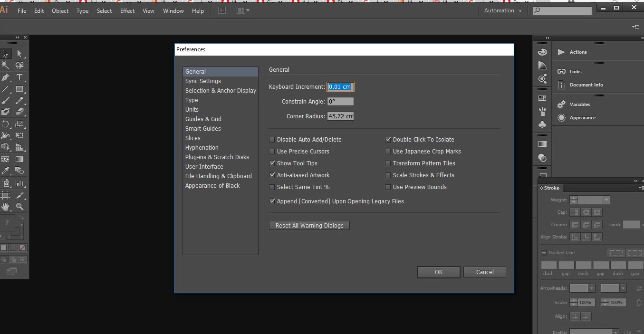Viewport: 644px width, 334px height.
Task: Select the Rectangle tool
Action: [x=19, y=89]
